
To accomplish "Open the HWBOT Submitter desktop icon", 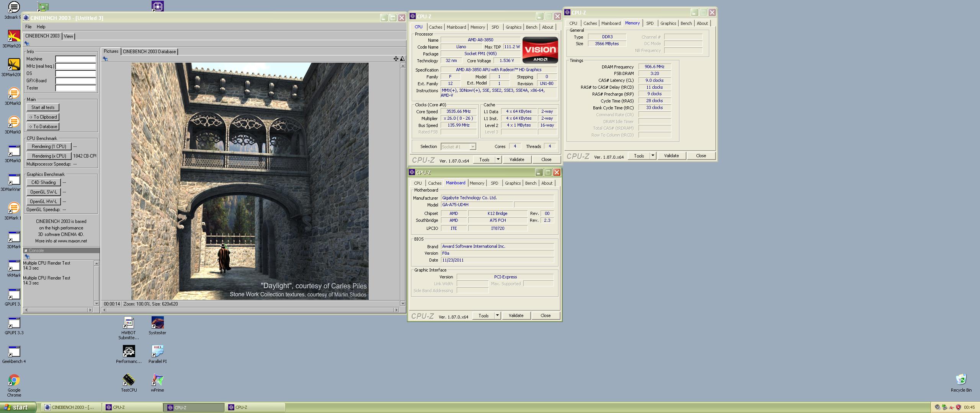I will point(129,323).
